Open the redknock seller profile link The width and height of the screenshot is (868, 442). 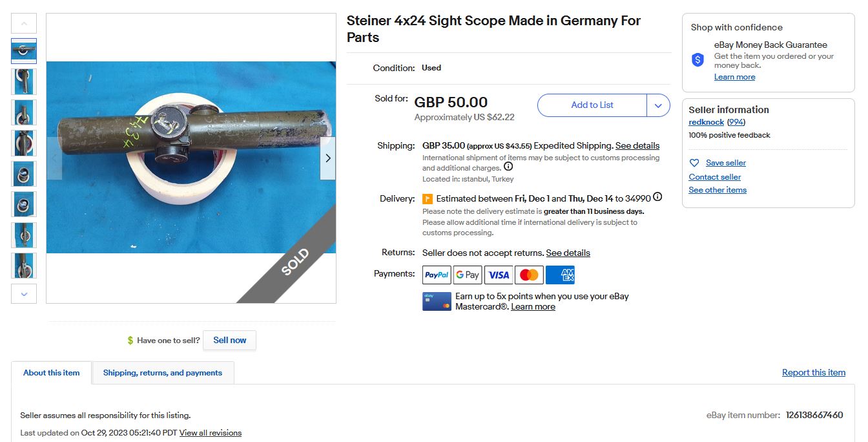click(706, 122)
